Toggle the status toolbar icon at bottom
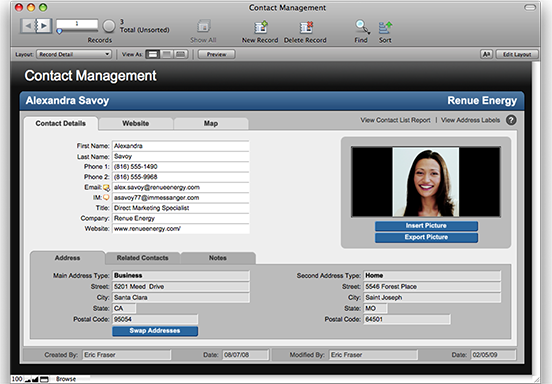 tap(44, 379)
